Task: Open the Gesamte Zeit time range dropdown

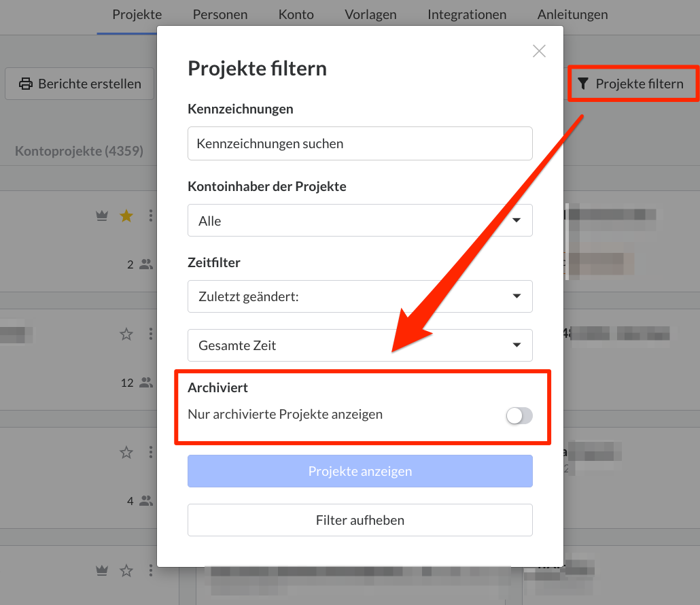Action: (x=360, y=345)
